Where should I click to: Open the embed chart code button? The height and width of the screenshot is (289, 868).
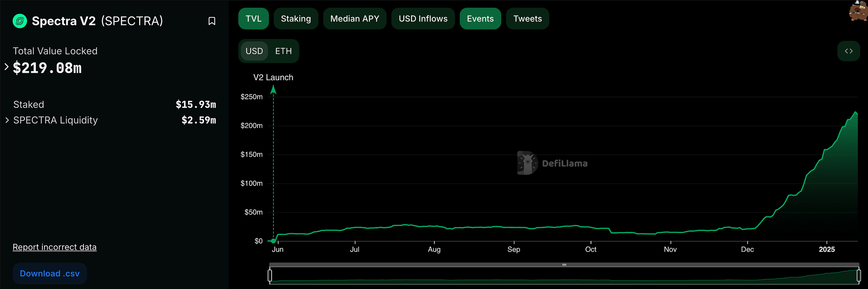coord(848,51)
